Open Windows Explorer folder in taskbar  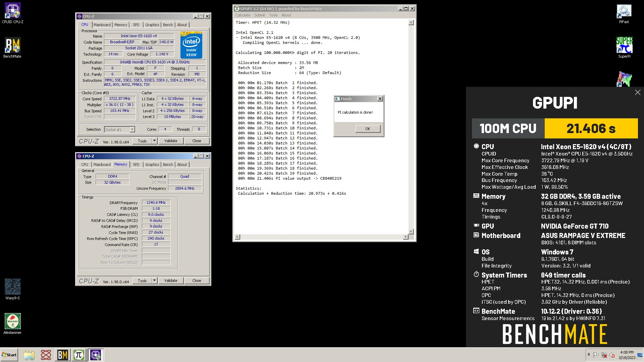coord(29,355)
